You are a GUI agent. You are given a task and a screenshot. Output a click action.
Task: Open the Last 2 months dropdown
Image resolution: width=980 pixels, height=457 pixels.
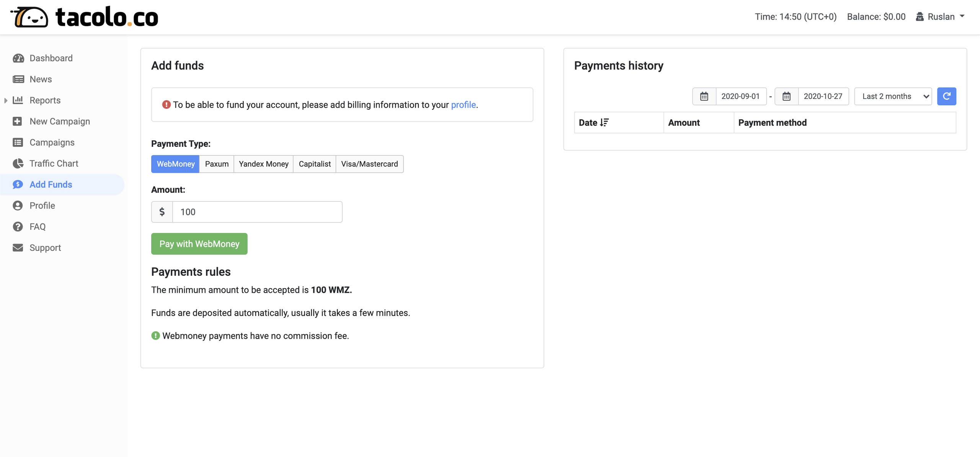(x=893, y=97)
